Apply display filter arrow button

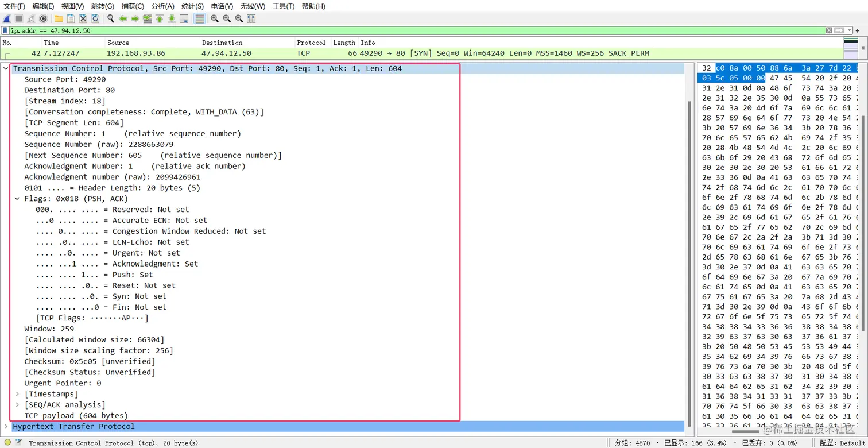coord(839,30)
